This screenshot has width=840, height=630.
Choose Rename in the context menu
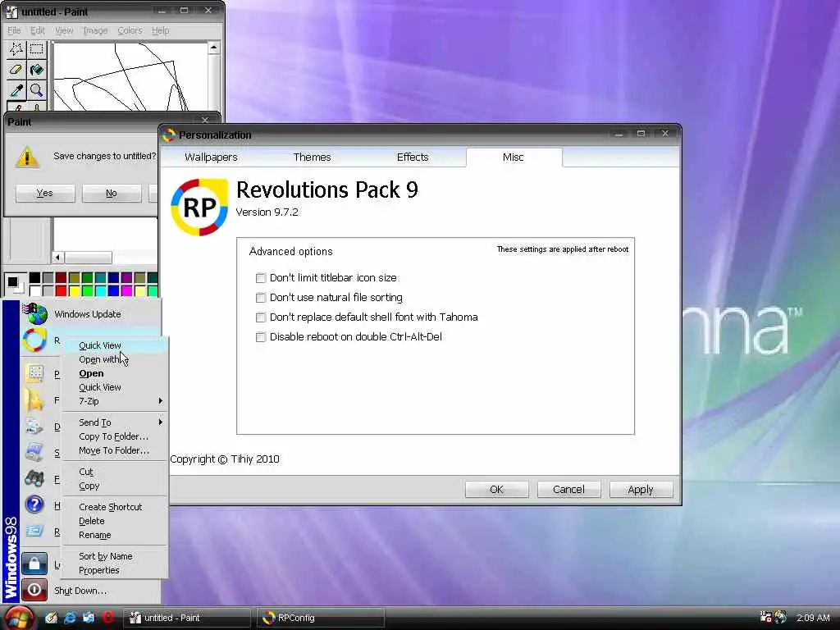115,535
